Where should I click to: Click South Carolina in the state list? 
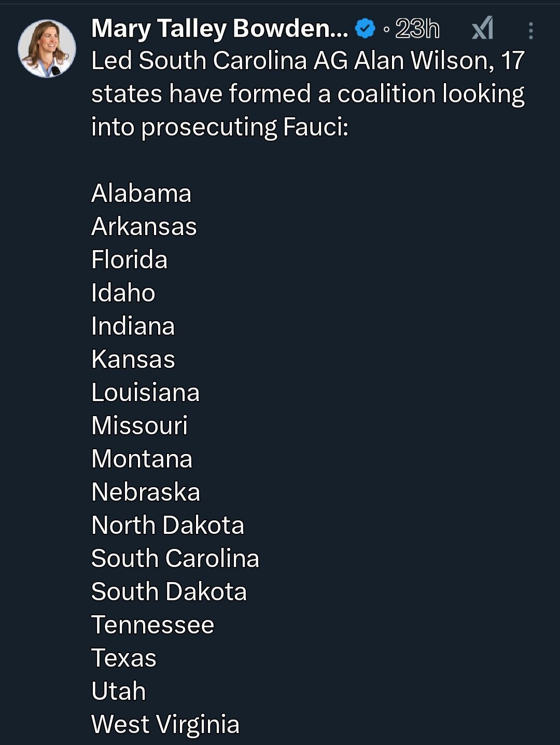point(175,559)
